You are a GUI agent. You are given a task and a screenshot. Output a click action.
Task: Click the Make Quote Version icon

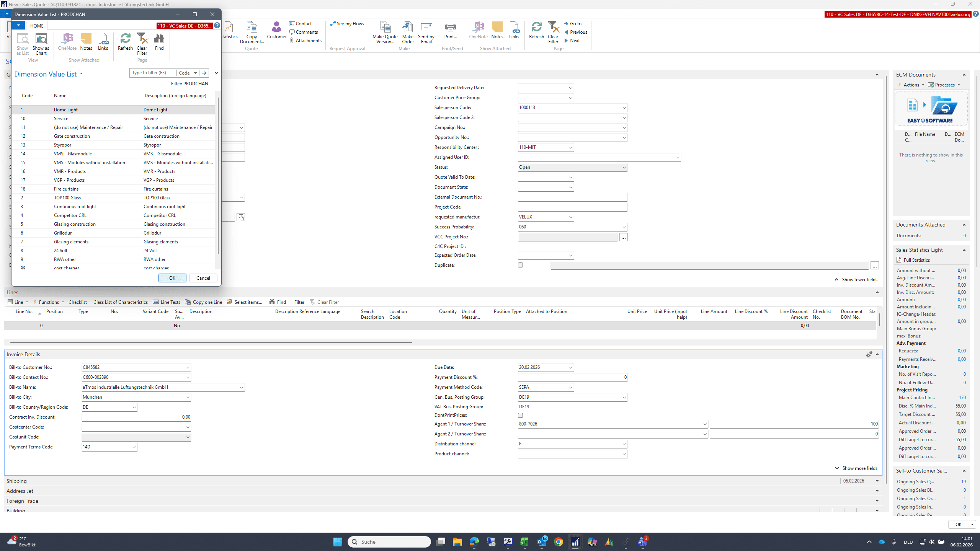[385, 33]
